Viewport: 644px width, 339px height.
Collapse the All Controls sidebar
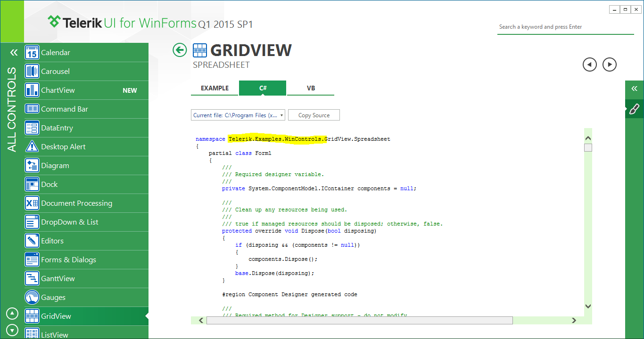point(14,53)
